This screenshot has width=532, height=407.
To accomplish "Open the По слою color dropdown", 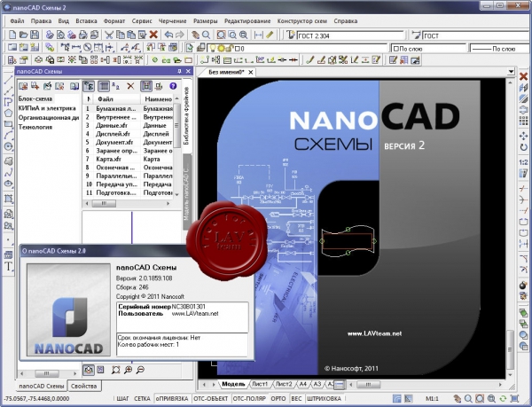I will pyautogui.click(x=428, y=48).
